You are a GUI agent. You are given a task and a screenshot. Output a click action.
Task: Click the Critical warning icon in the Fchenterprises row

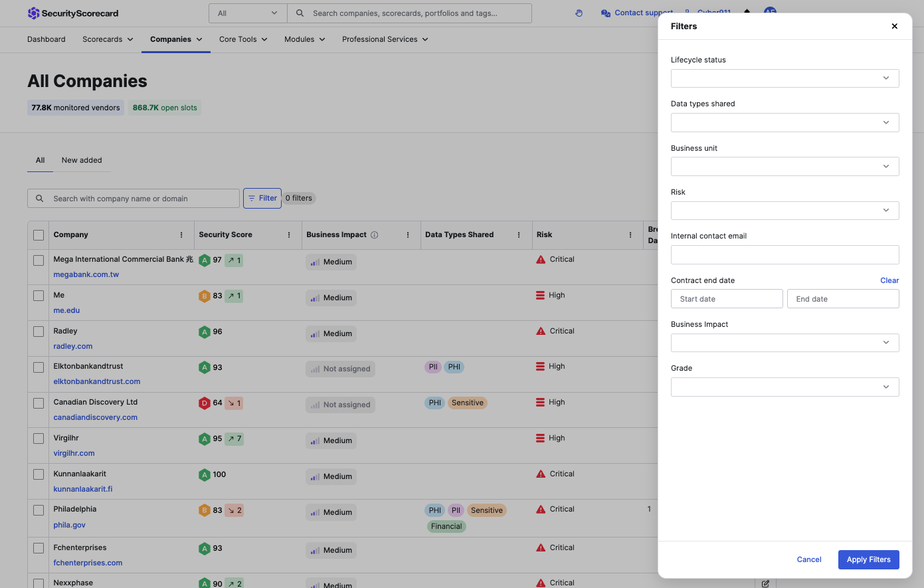[541, 547]
